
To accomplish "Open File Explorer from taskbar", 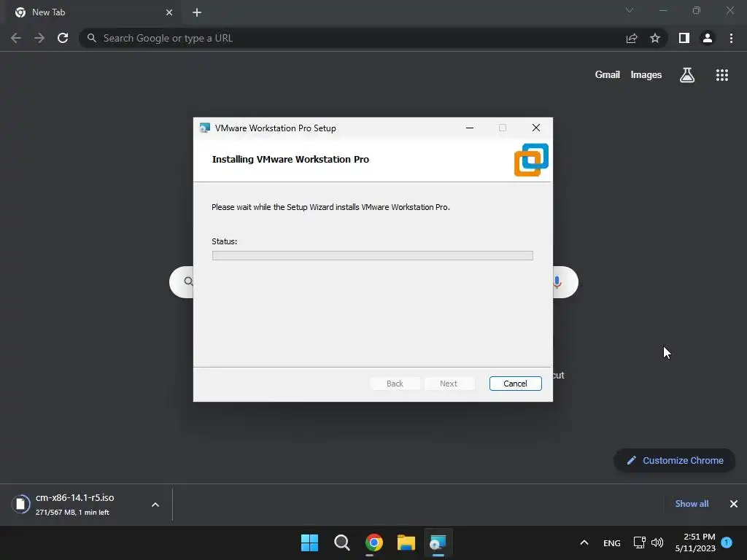I will 406,542.
